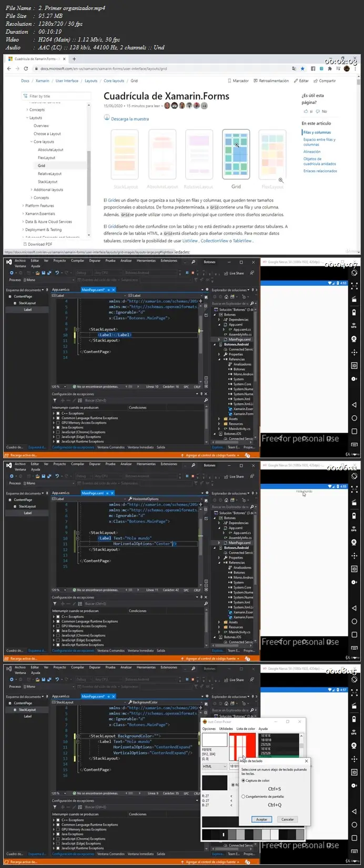Expand Platform Features in docs sidebar

click(23, 206)
